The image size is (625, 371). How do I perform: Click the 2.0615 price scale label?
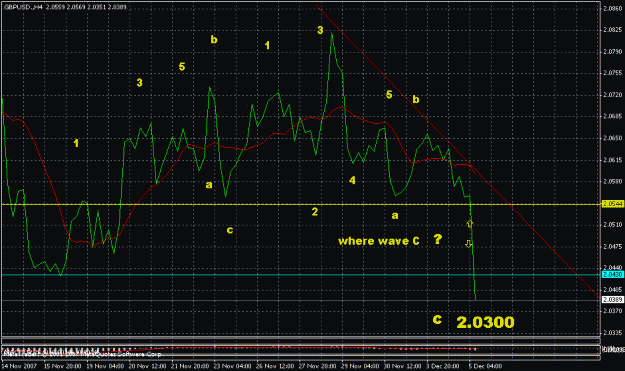click(613, 160)
